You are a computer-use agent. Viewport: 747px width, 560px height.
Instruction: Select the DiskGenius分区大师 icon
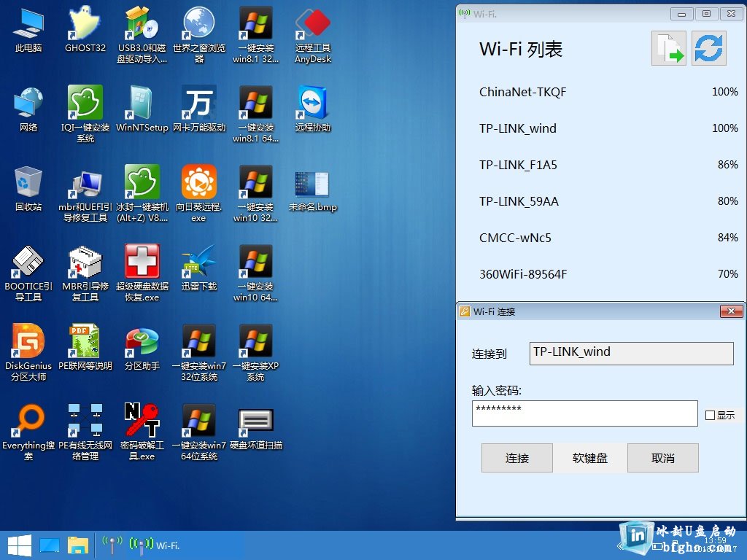28,353
